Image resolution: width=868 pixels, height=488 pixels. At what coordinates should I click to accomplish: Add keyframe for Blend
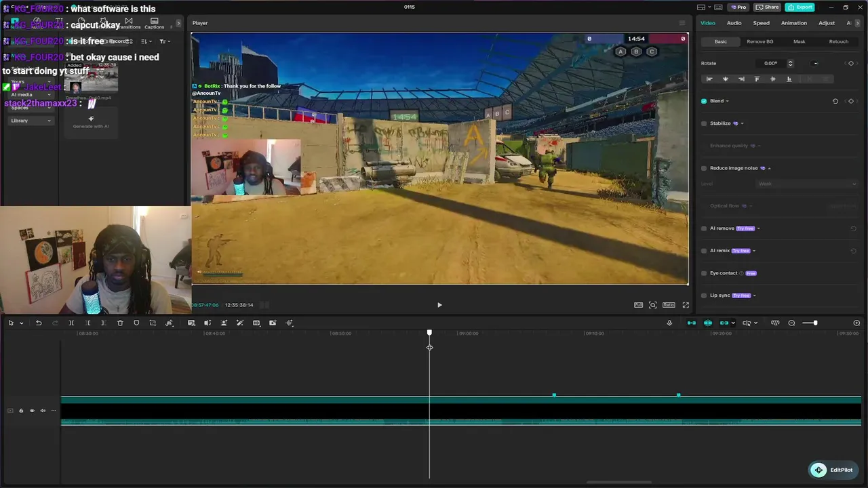point(851,101)
